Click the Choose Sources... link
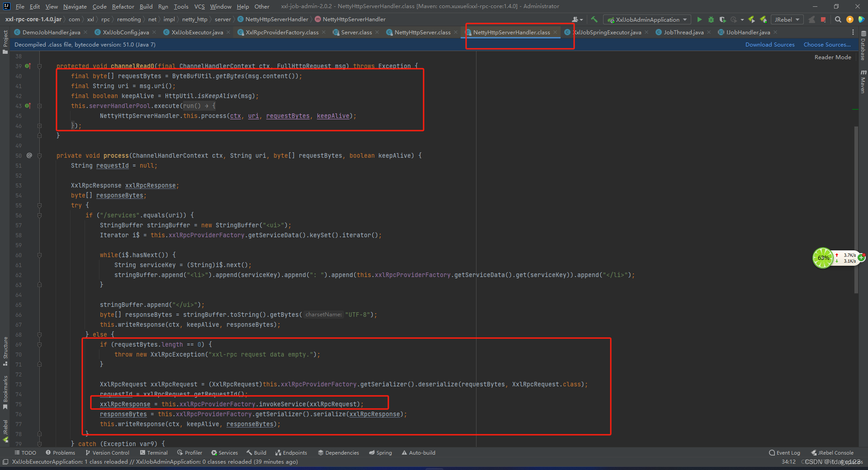868x470 pixels. (827, 45)
